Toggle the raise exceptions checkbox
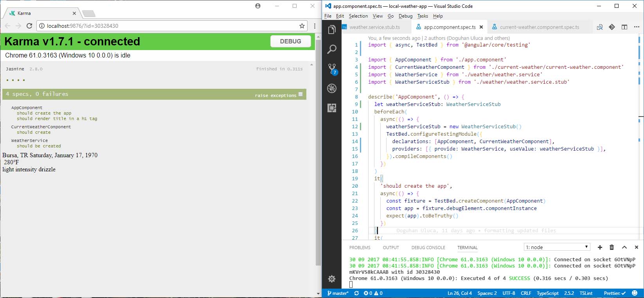The width and height of the screenshot is (644, 298). (300, 94)
